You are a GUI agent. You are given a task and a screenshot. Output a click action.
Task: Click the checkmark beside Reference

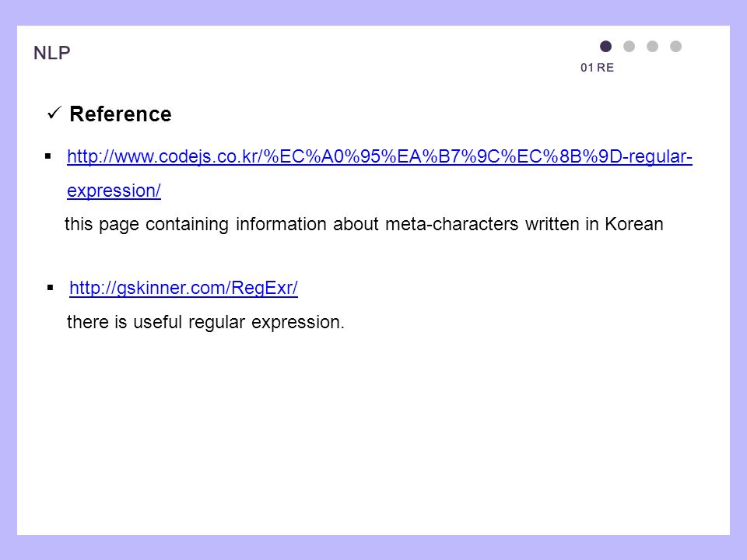point(54,114)
